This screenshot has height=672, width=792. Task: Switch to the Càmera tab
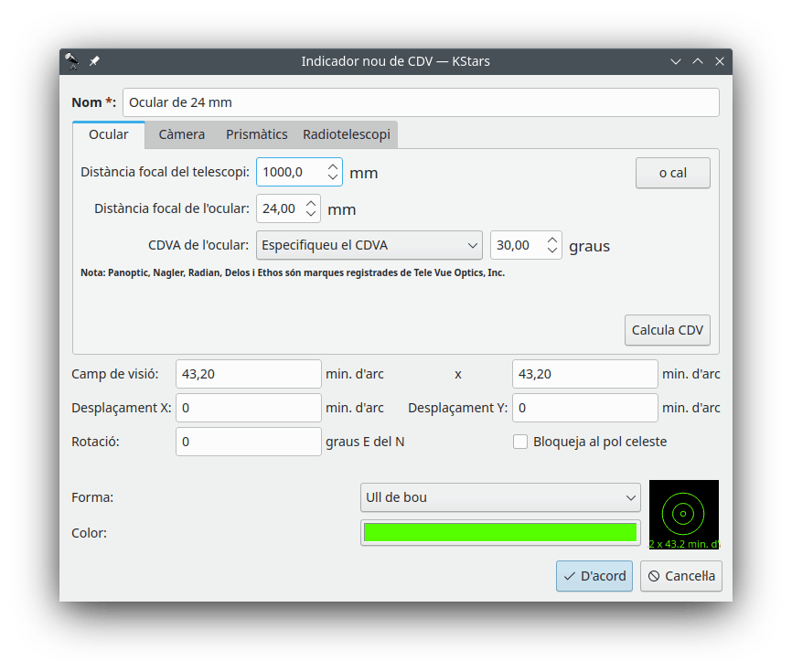[181, 134]
